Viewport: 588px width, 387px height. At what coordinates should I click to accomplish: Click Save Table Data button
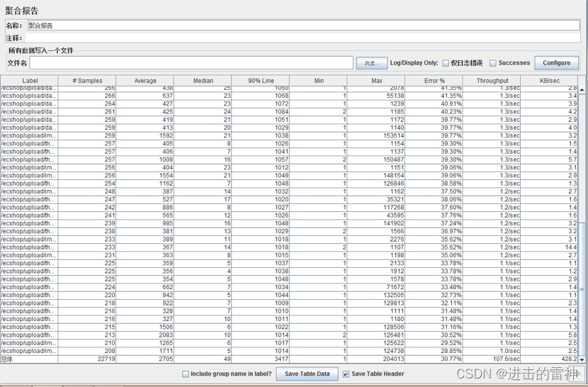(307, 374)
